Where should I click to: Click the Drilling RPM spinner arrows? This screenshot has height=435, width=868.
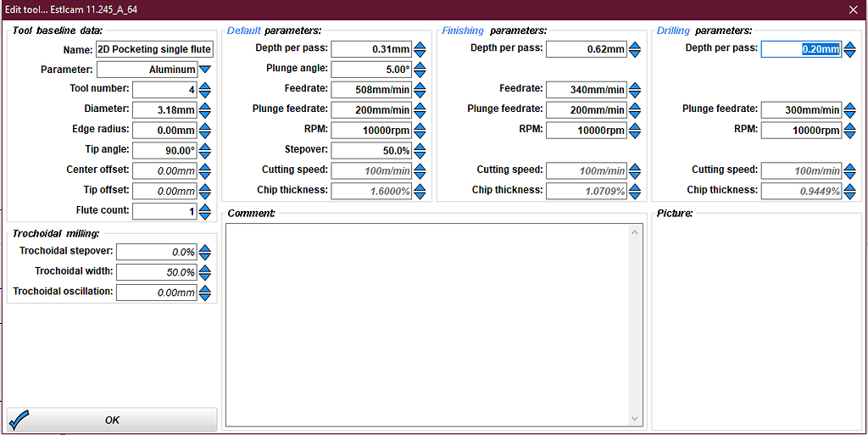849,131
